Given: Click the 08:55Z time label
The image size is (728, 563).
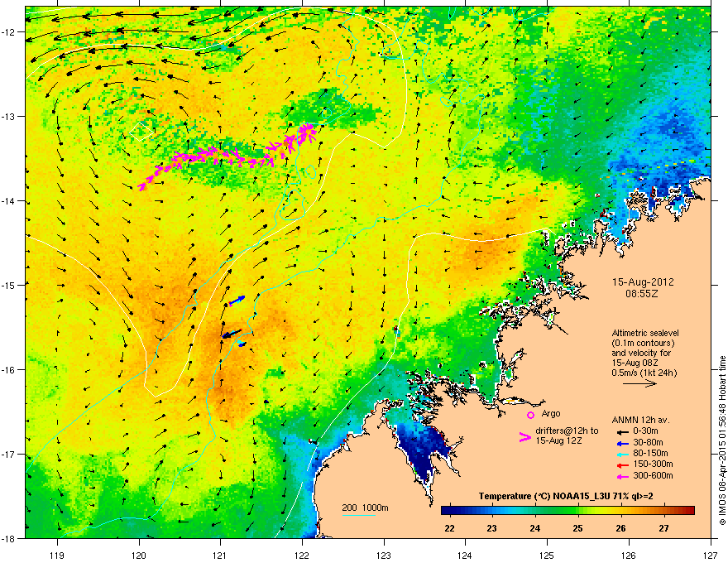Looking at the screenshot, I should (642, 294).
